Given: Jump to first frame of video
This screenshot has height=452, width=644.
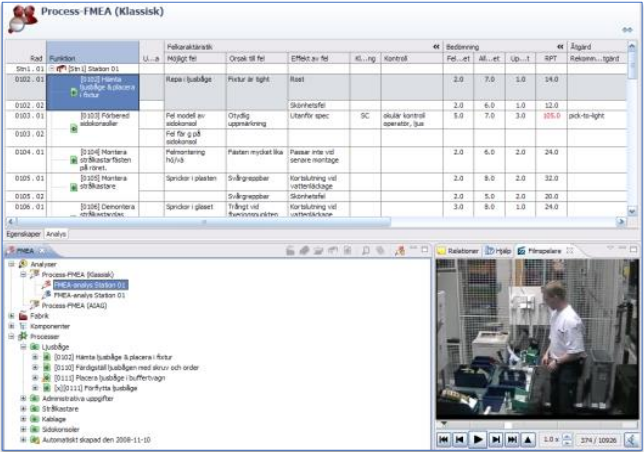Looking at the screenshot, I should tap(444, 439).
